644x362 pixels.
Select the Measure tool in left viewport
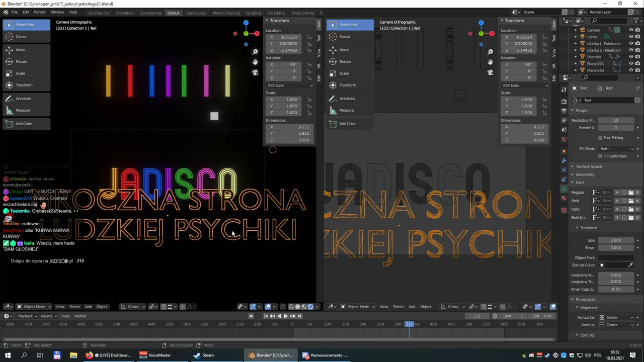pos(26,110)
